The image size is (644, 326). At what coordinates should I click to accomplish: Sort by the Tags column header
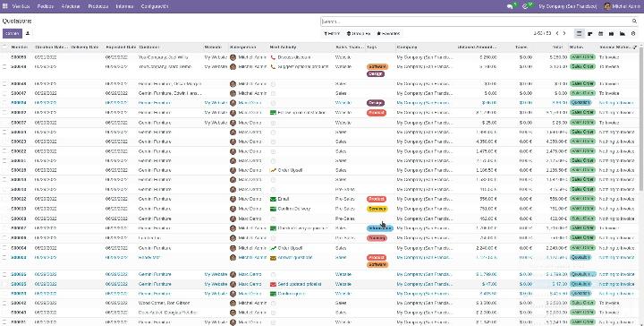click(x=371, y=47)
